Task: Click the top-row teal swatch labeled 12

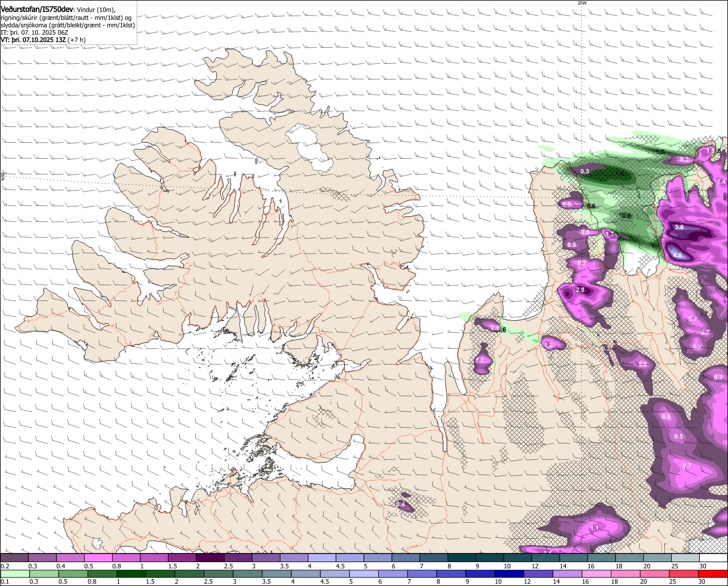Action: (546, 558)
